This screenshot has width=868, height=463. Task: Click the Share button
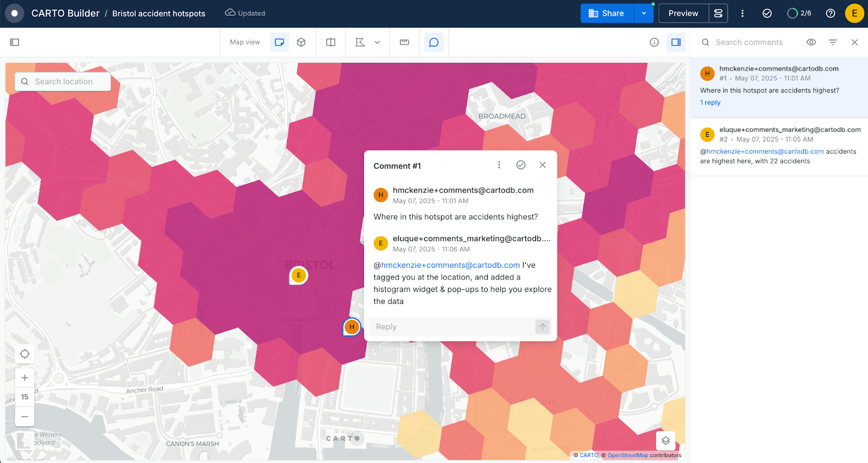[607, 13]
